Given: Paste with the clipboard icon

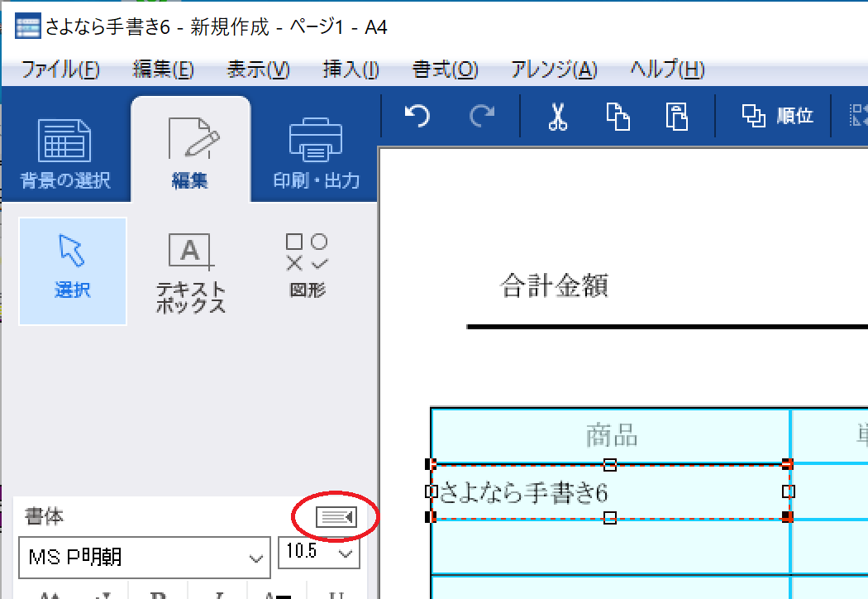Looking at the screenshot, I should click(x=676, y=117).
